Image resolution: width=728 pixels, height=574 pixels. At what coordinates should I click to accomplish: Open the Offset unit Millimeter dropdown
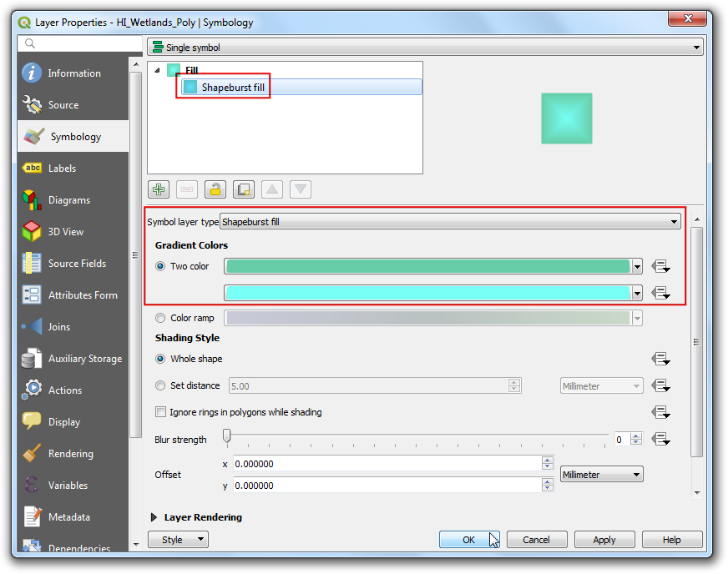[x=601, y=474]
